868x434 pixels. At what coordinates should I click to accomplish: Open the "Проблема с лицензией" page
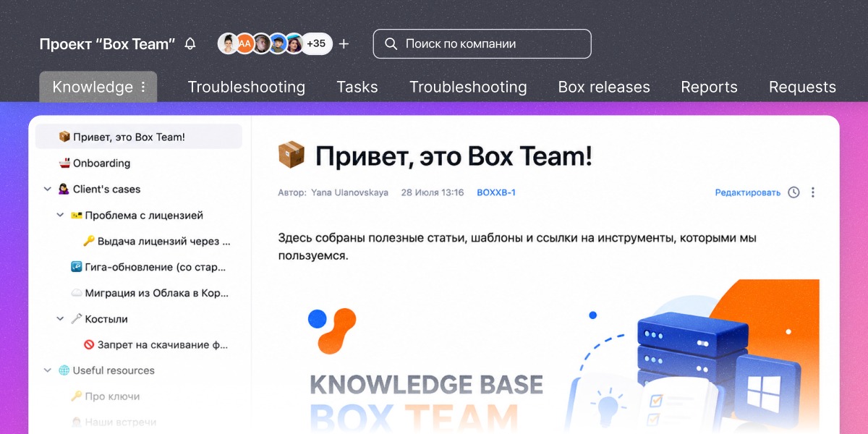tap(137, 215)
